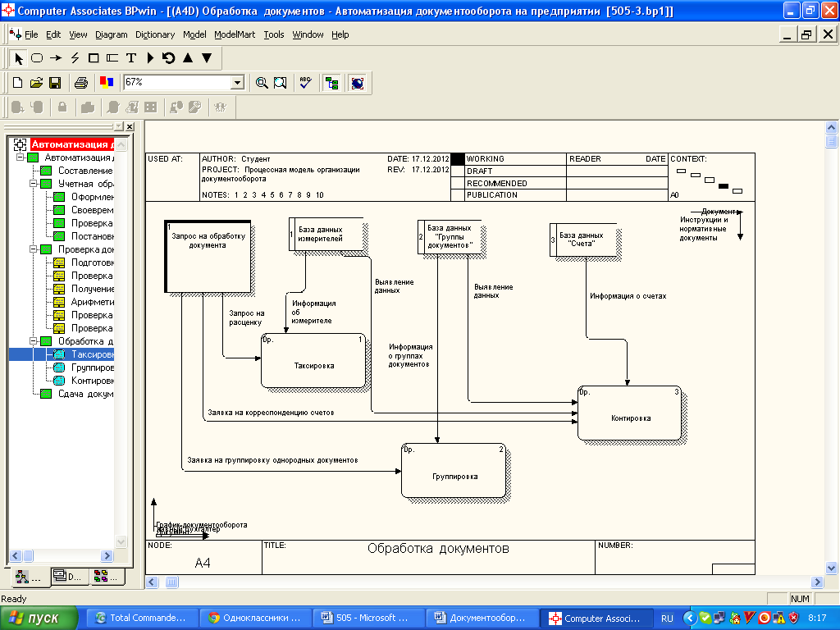
Task: Collapse the Обработка д tree node
Action: coord(33,341)
